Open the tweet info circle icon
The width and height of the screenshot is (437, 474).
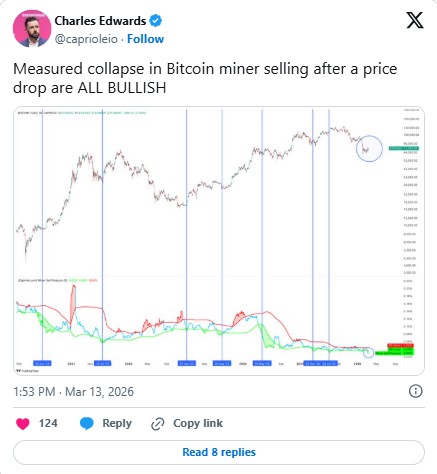415,391
